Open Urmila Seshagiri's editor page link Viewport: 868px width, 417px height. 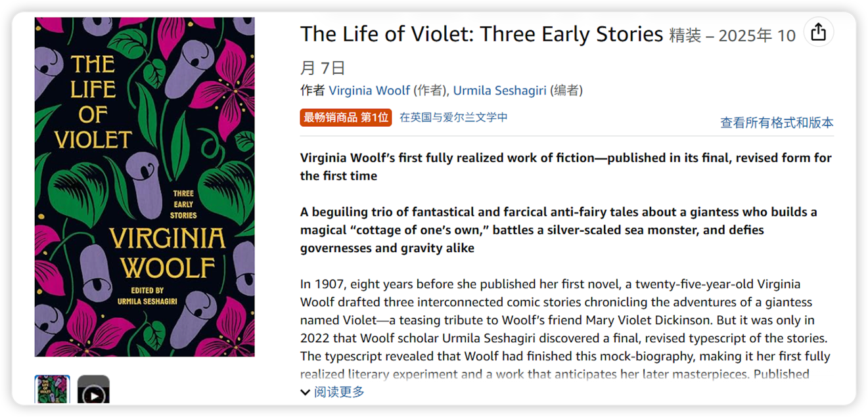499,91
